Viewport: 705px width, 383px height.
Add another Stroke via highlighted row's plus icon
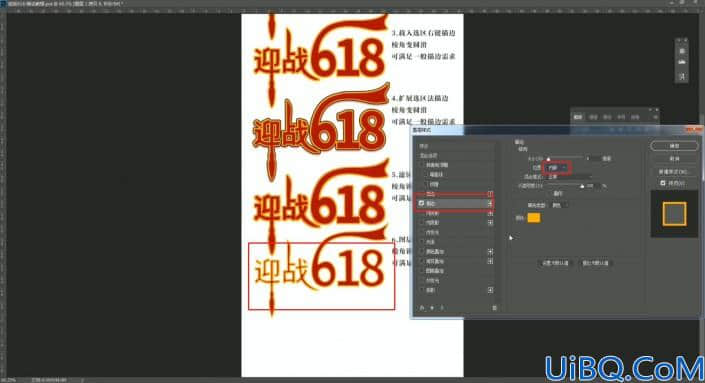[x=490, y=204]
